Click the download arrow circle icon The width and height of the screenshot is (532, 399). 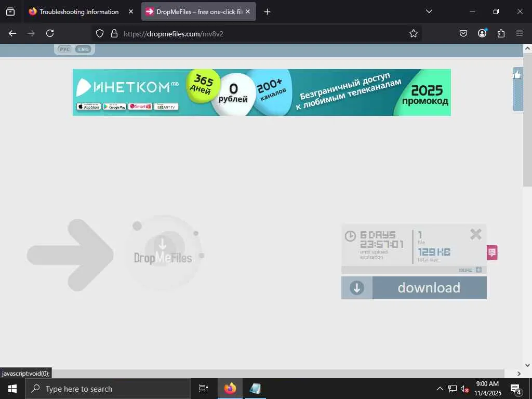click(357, 288)
